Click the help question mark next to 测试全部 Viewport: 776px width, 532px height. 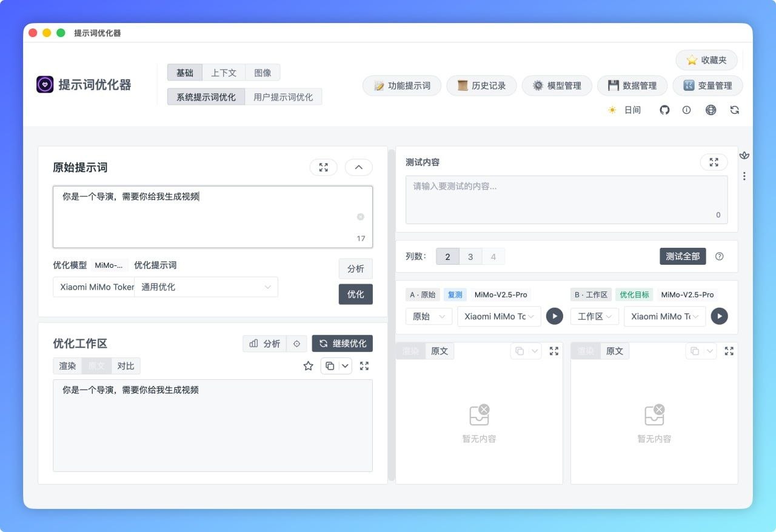719,256
